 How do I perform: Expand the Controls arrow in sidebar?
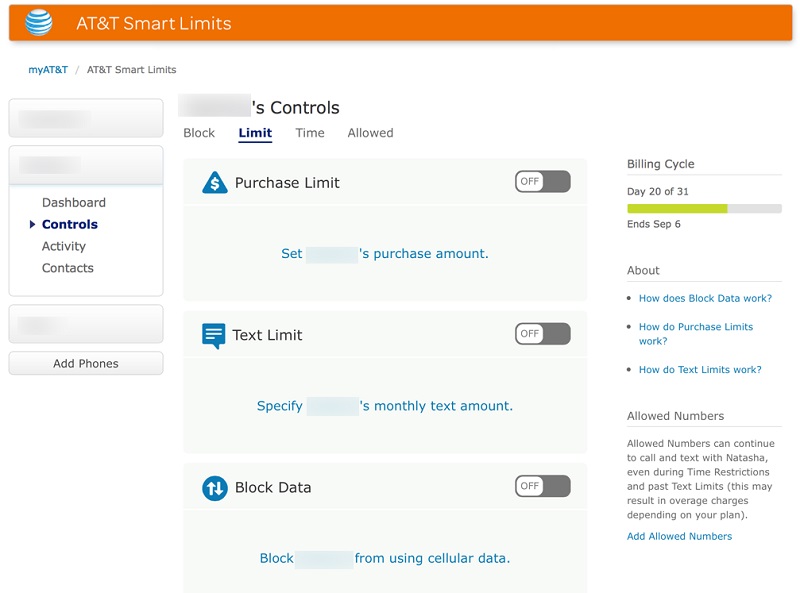pos(33,225)
